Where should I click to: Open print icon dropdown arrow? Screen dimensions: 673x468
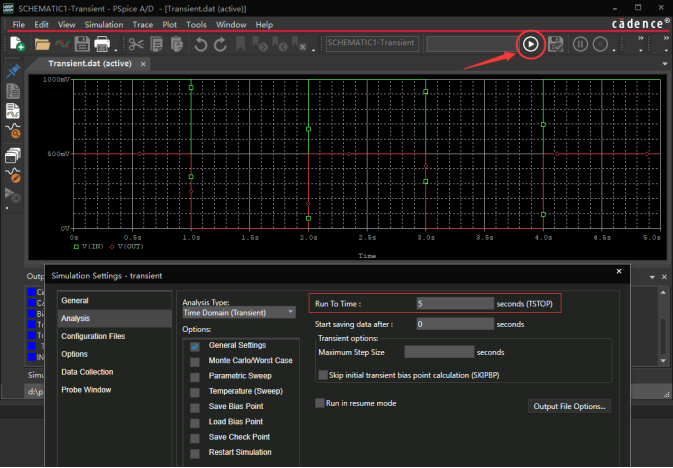tap(116, 50)
